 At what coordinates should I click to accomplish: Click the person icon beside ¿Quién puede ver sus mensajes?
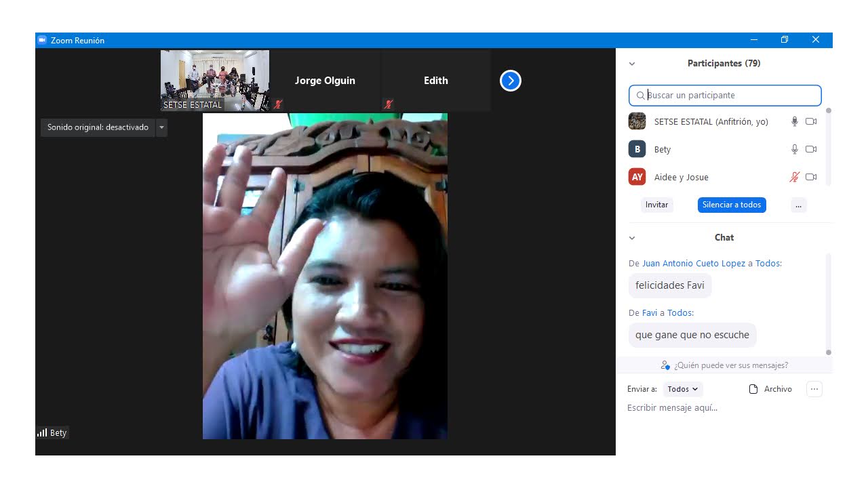tap(665, 365)
